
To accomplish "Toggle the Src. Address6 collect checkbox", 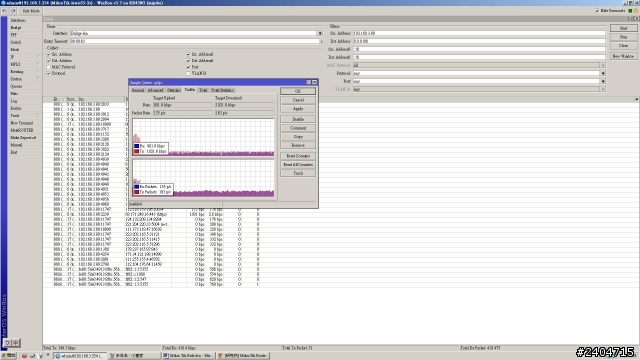I will [x=188, y=54].
